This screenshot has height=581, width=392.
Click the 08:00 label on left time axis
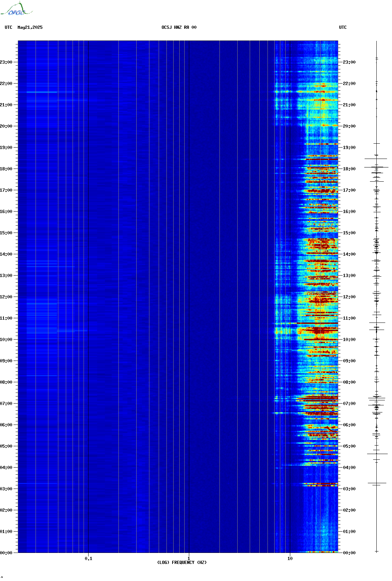click(x=6, y=382)
